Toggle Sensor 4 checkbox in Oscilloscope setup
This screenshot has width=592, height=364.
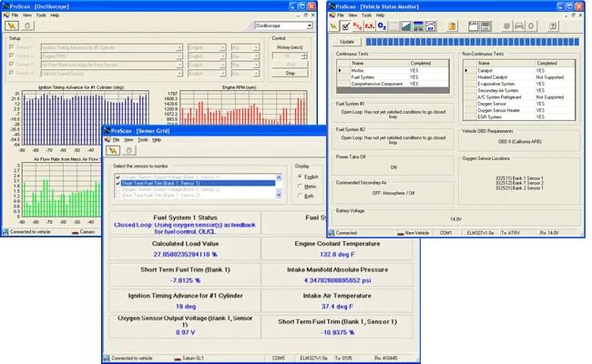[x=11, y=73]
